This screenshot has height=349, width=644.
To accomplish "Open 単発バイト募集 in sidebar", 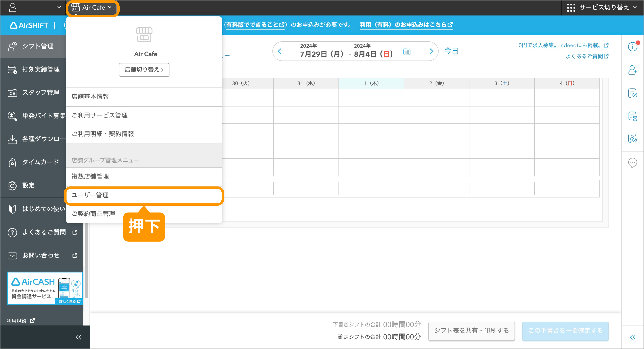I will tap(33, 116).
